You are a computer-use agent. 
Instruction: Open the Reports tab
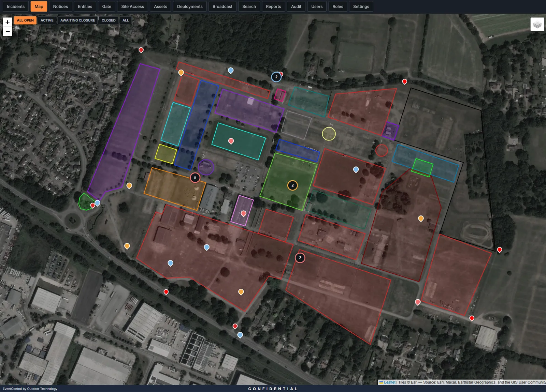coord(274,6)
